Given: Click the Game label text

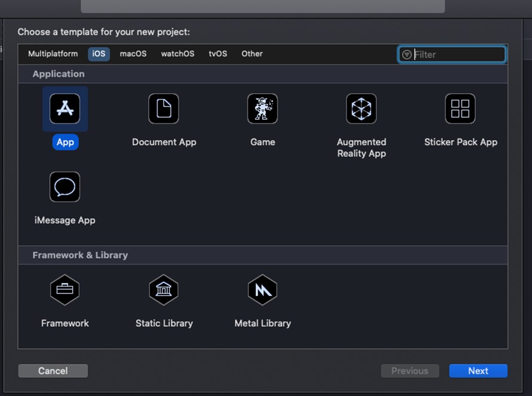Looking at the screenshot, I should click(263, 142).
